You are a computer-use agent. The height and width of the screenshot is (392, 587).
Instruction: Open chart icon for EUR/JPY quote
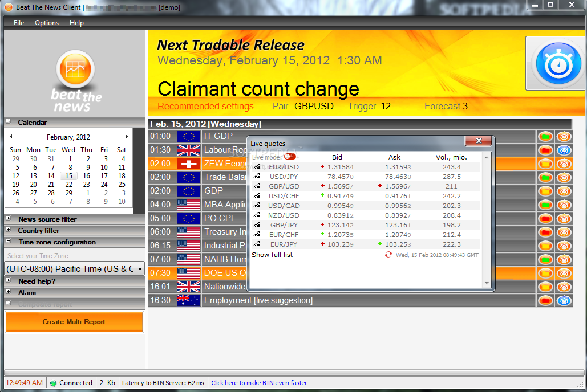point(257,244)
